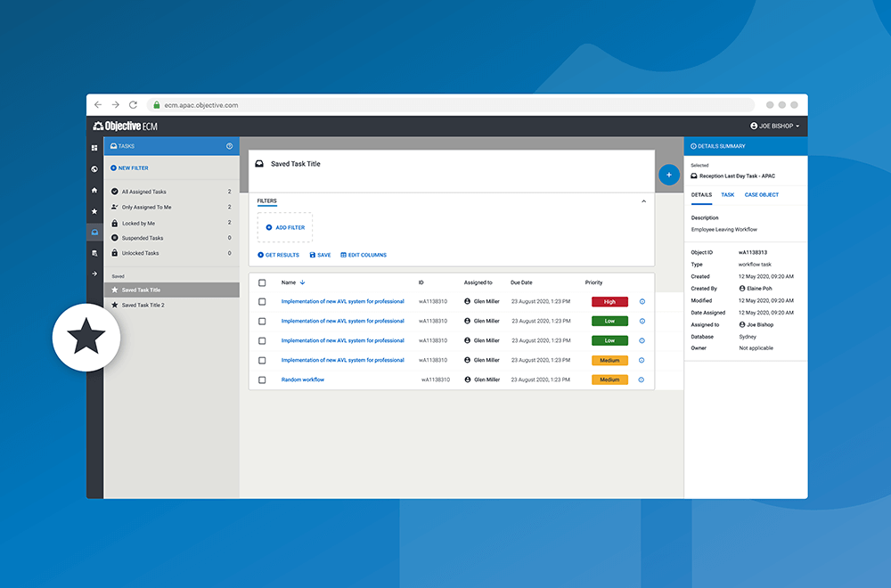Tick the first task row checkbox
Image resolution: width=891 pixels, height=588 pixels.
[262, 302]
